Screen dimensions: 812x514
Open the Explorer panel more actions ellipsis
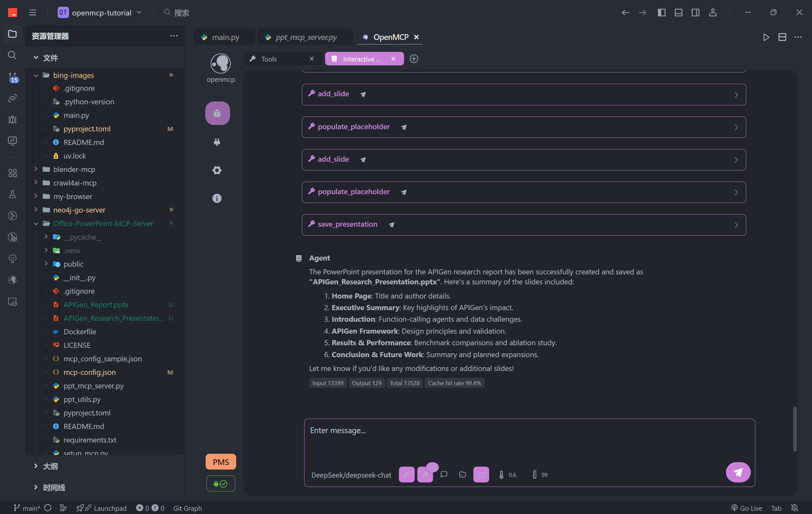[174, 36]
